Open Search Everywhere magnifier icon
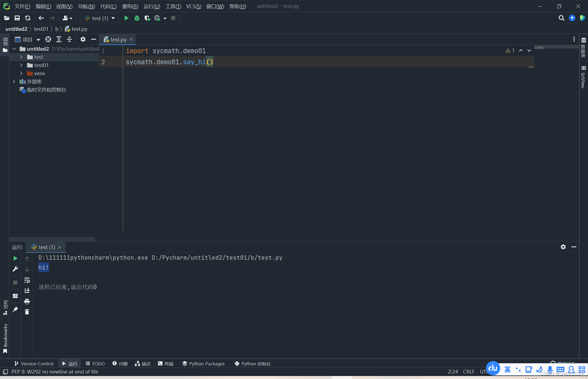The width and height of the screenshot is (588, 379). 561,18
